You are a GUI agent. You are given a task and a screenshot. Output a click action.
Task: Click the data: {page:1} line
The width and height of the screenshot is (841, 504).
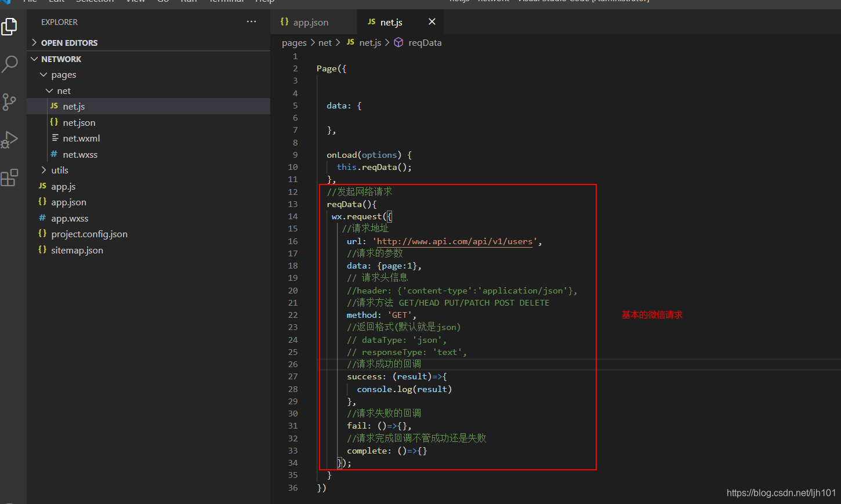384,266
